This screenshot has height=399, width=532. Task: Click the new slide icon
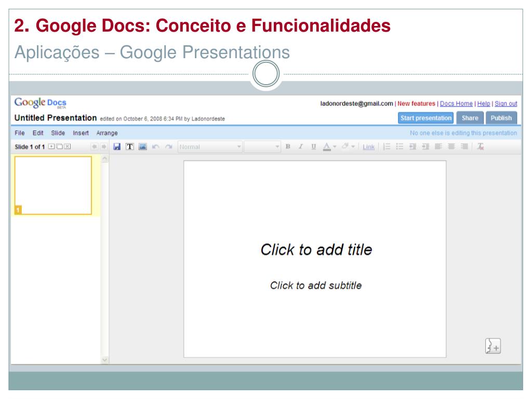tap(51, 147)
